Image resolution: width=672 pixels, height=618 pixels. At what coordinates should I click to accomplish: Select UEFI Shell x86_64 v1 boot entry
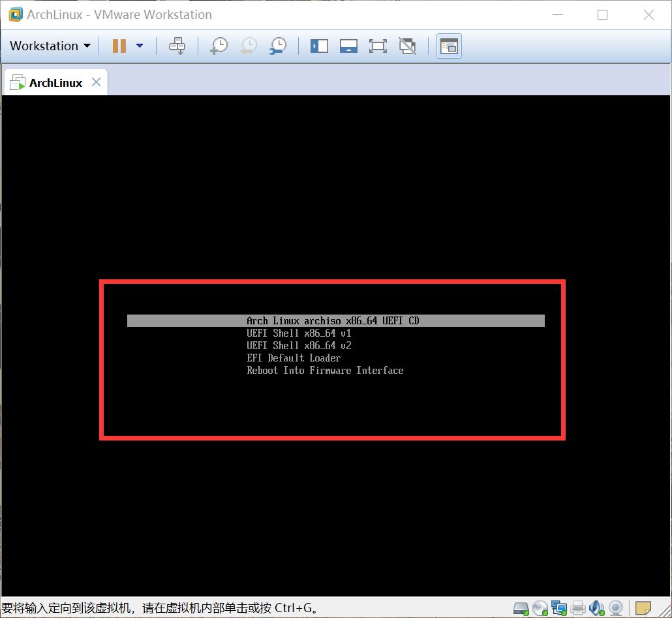(x=299, y=333)
